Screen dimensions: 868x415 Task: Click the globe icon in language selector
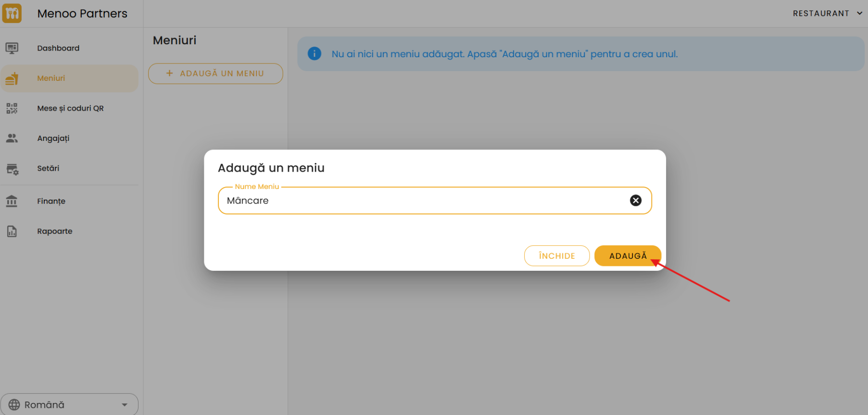14,405
